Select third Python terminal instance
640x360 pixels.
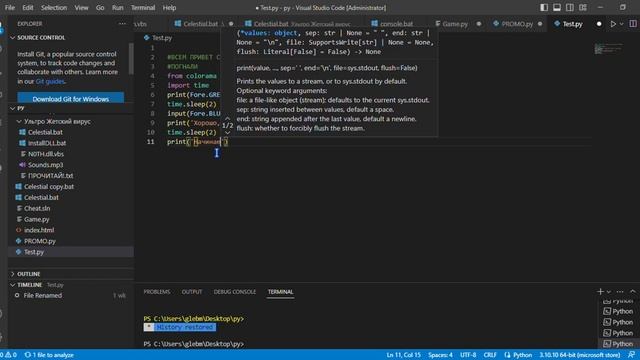click(618, 322)
